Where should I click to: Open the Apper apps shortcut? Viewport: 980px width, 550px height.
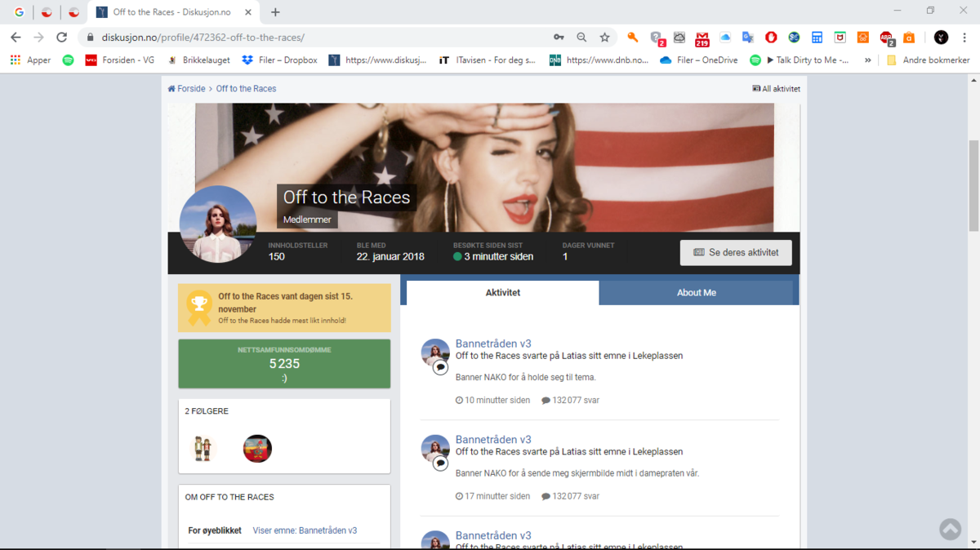[30, 60]
